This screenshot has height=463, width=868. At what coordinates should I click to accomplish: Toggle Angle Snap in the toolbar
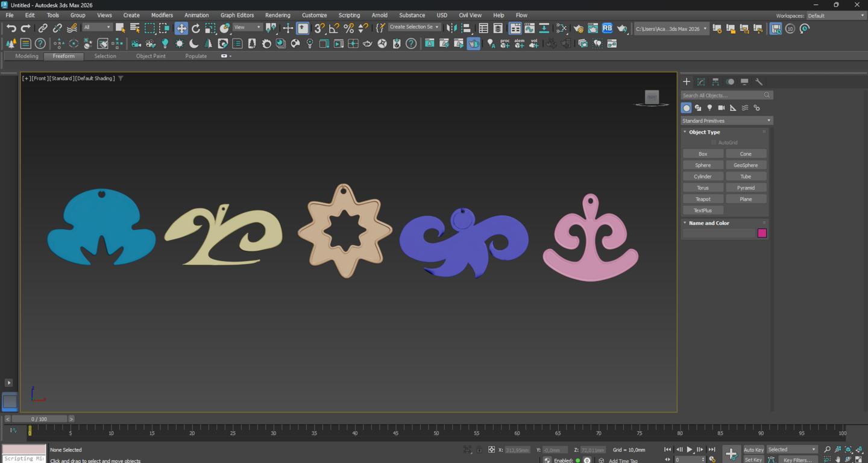pos(334,28)
